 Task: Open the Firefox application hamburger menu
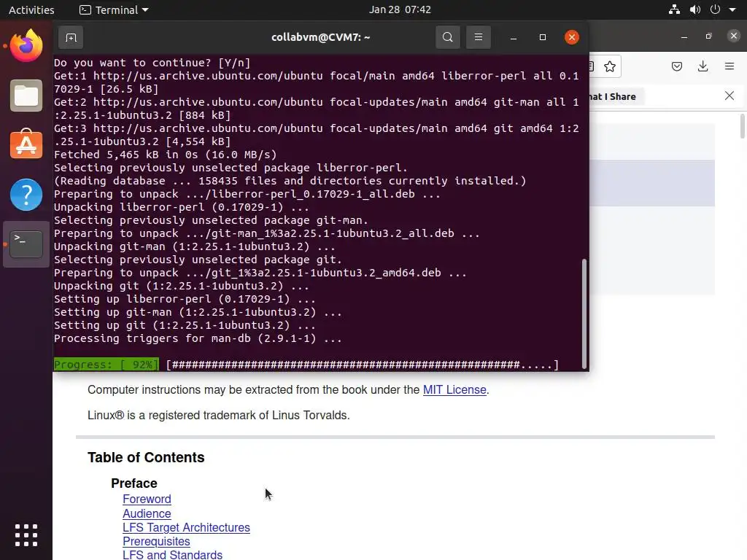pos(729,66)
